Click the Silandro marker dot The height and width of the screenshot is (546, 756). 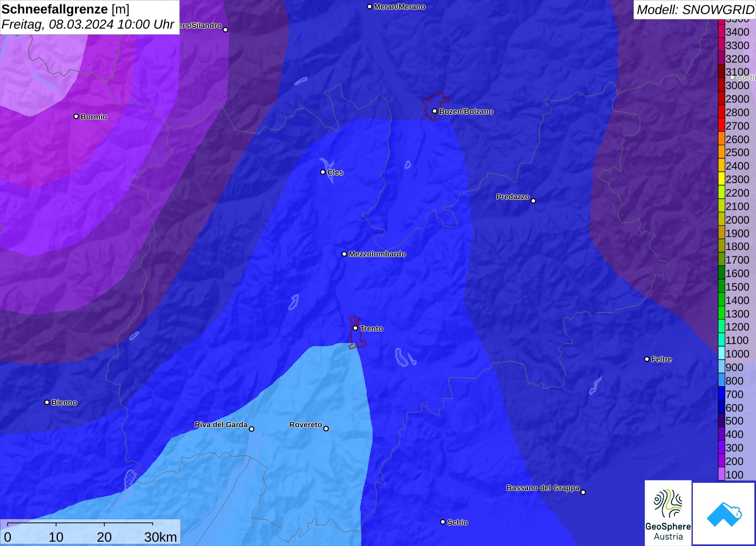tap(226, 30)
